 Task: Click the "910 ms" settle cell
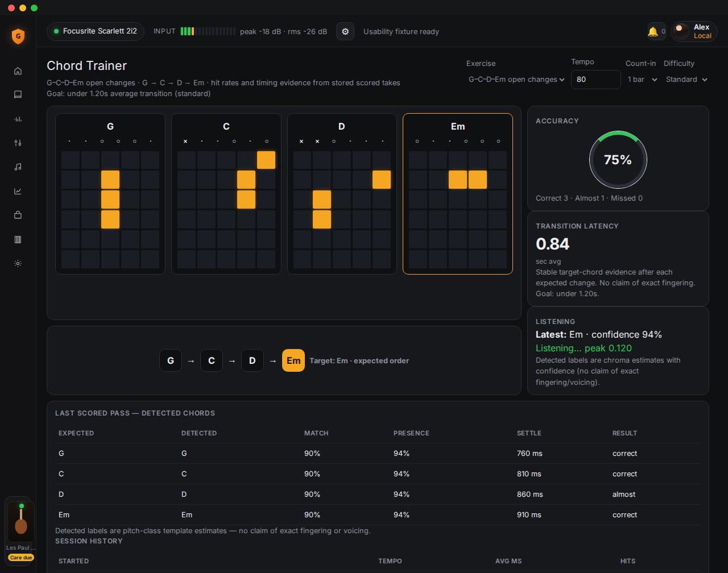click(529, 515)
